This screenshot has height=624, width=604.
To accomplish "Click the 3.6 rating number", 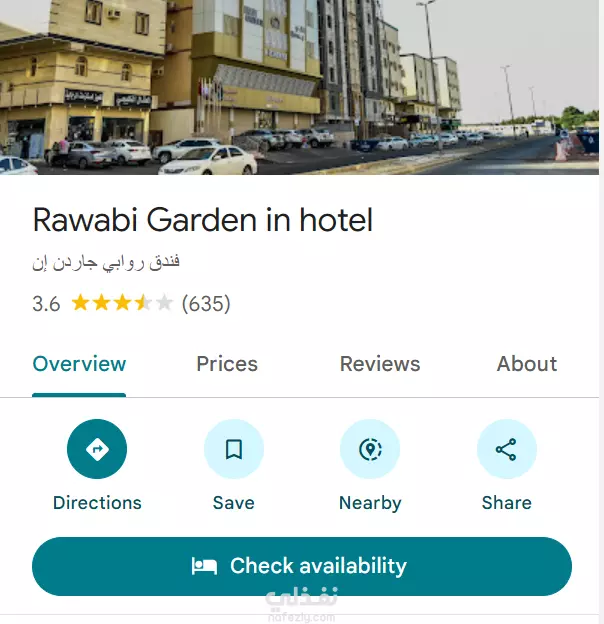I will tap(46, 304).
